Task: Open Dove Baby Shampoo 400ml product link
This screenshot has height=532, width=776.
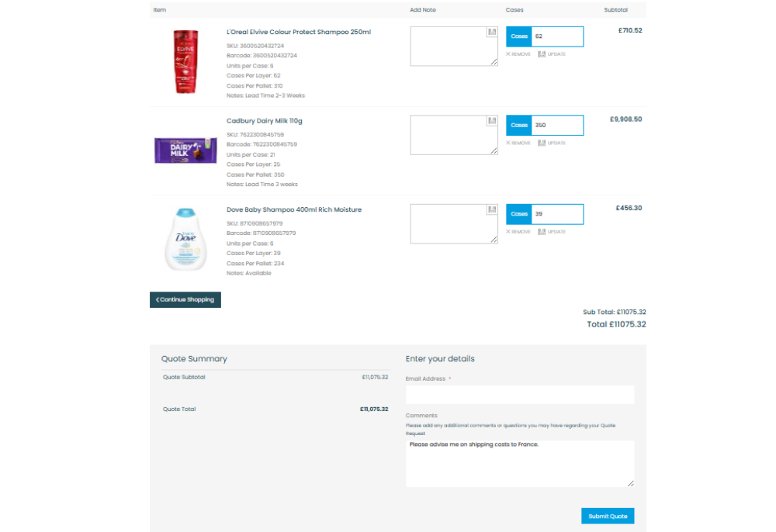Action: pos(294,209)
